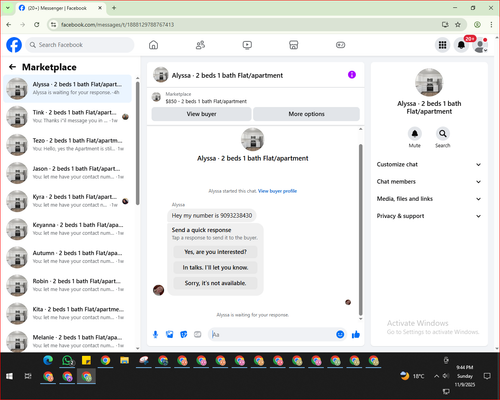Go back with the arrow beside Marketplace heading
The width and height of the screenshot is (500, 400).
click(x=12, y=67)
